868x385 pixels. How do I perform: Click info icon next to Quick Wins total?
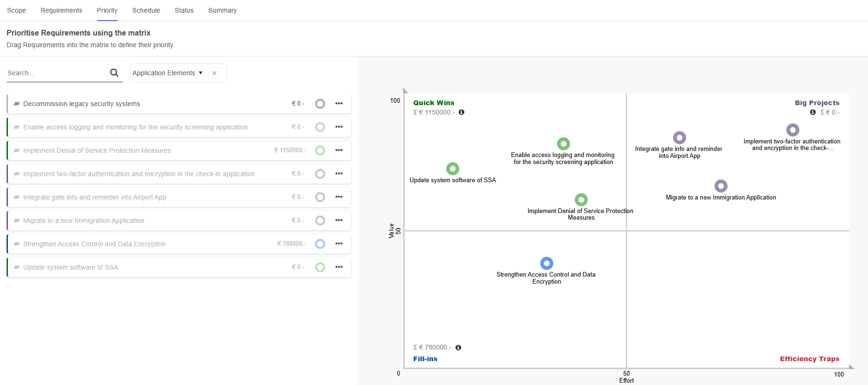click(x=462, y=113)
